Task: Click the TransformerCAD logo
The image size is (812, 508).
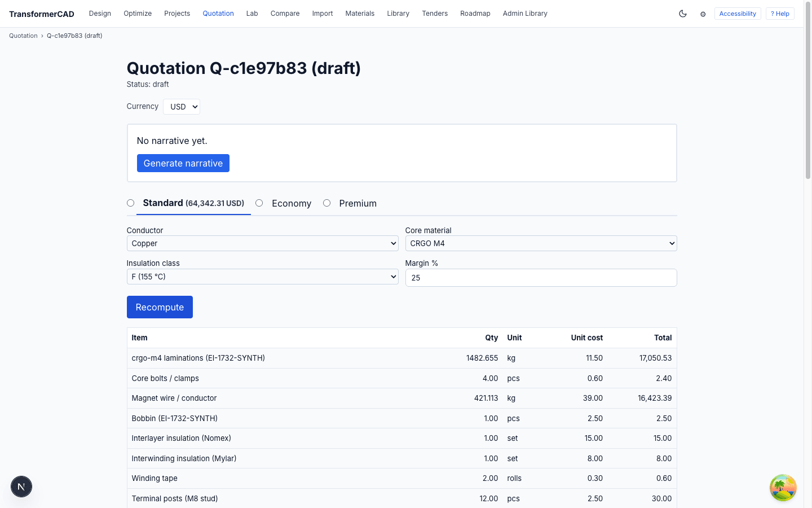Action: pos(42,14)
